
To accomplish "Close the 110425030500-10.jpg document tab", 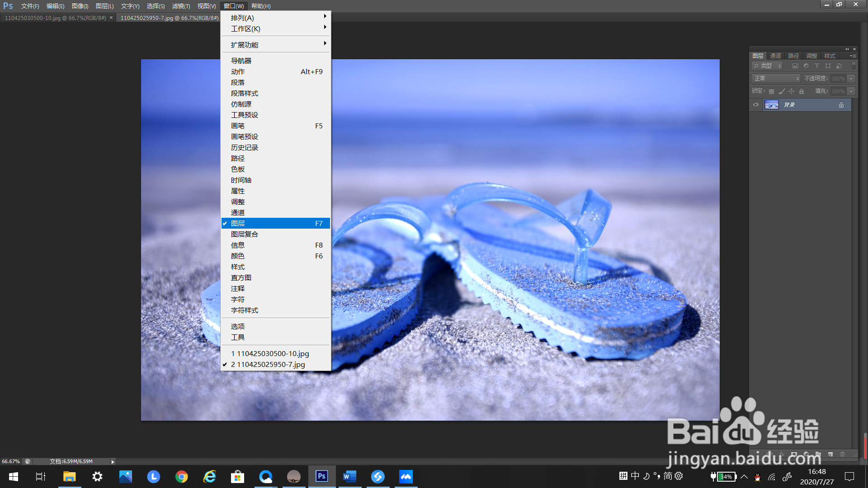I will (111, 18).
